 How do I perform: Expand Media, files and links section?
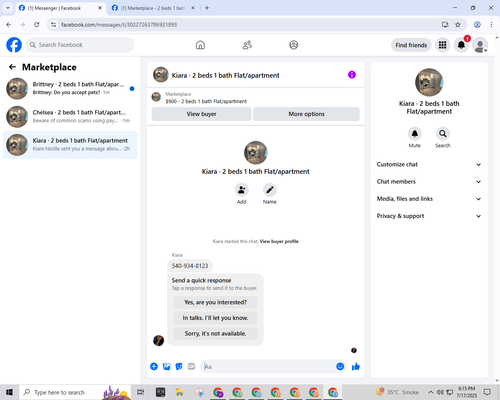(x=429, y=199)
